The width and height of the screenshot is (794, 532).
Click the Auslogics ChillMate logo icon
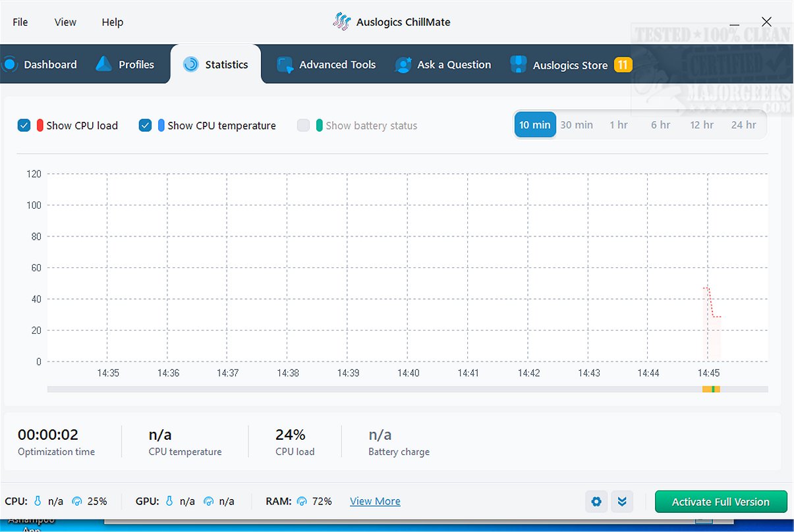coord(341,22)
